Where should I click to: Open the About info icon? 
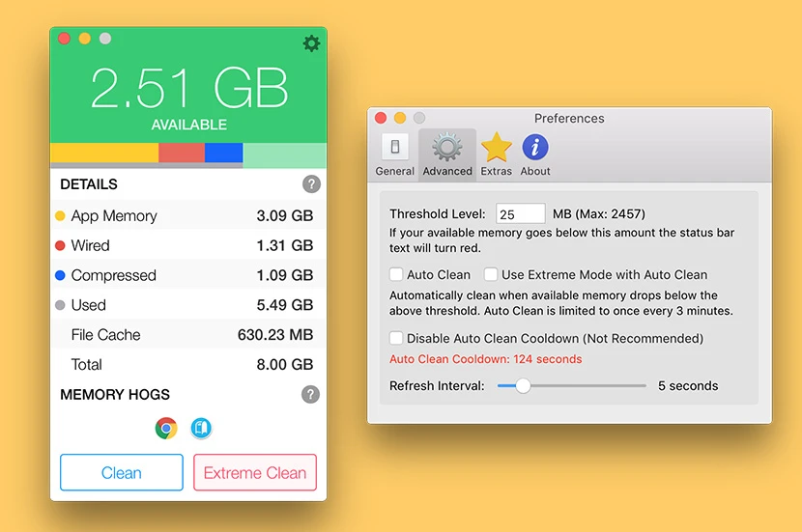(535, 148)
